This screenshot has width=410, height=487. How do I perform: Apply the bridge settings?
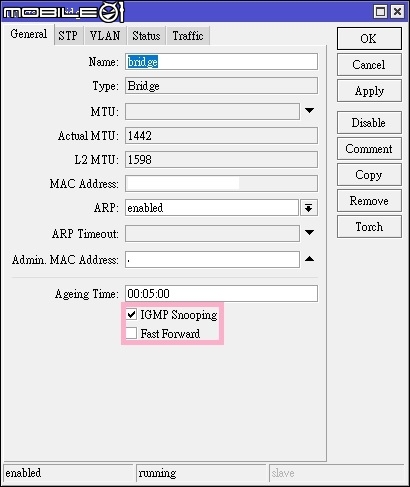(x=369, y=91)
